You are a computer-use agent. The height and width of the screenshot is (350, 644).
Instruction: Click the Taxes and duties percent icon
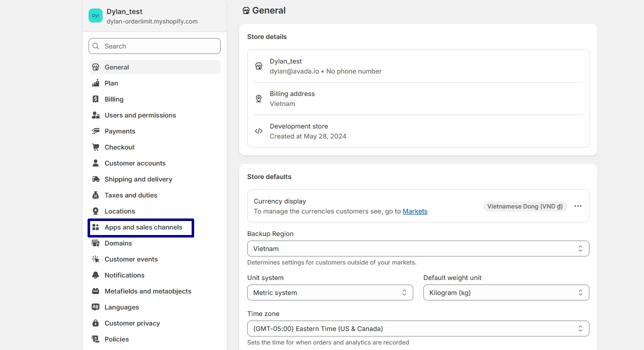tap(96, 195)
